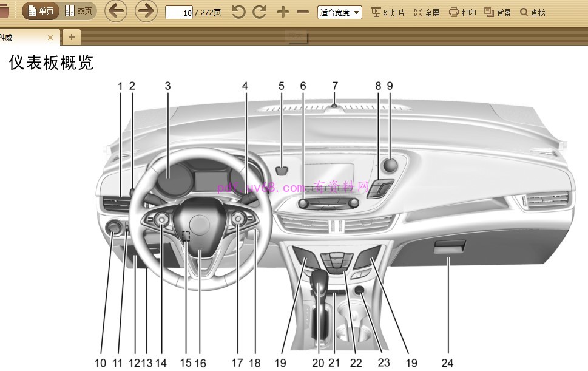Click the page number input field

click(x=179, y=12)
